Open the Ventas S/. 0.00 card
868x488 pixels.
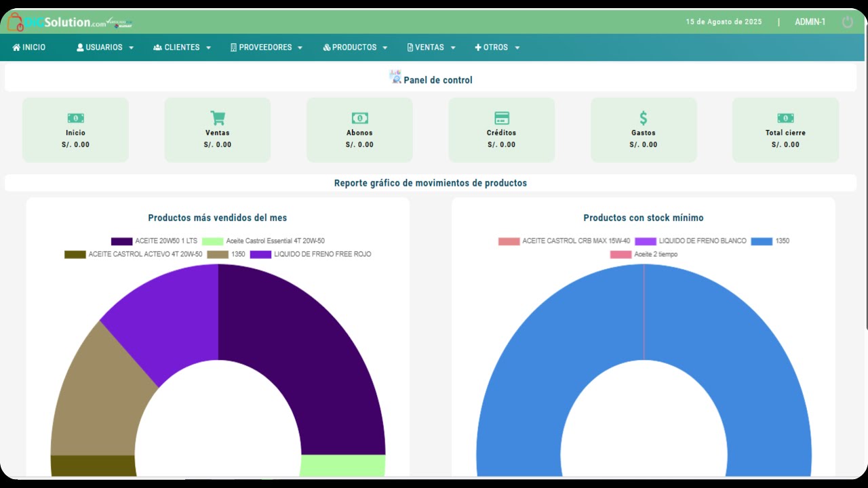pos(218,130)
